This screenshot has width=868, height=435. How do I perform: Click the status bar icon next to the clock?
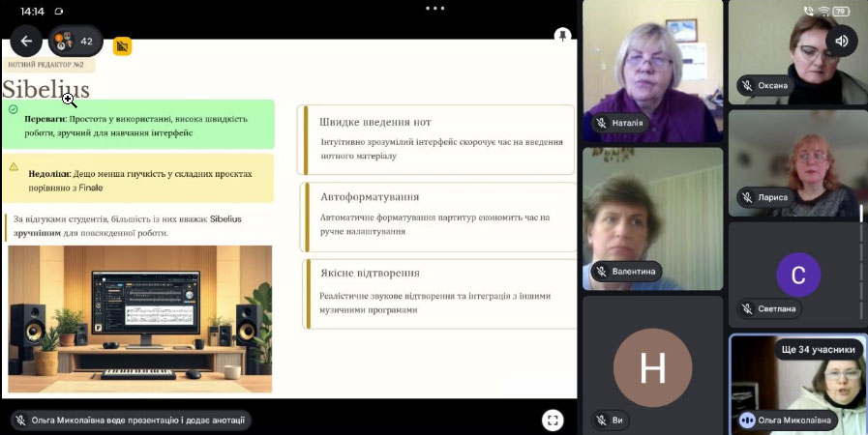[x=59, y=11]
